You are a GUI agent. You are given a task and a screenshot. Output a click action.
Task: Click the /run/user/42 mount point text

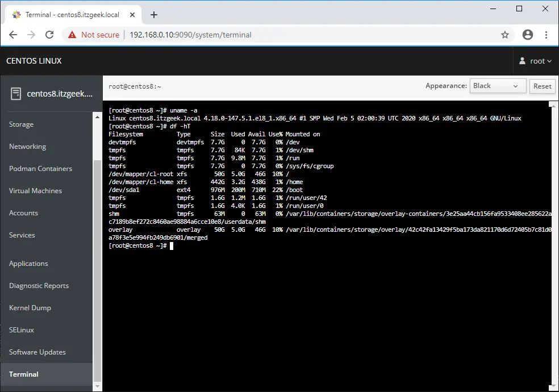pos(306,198)
